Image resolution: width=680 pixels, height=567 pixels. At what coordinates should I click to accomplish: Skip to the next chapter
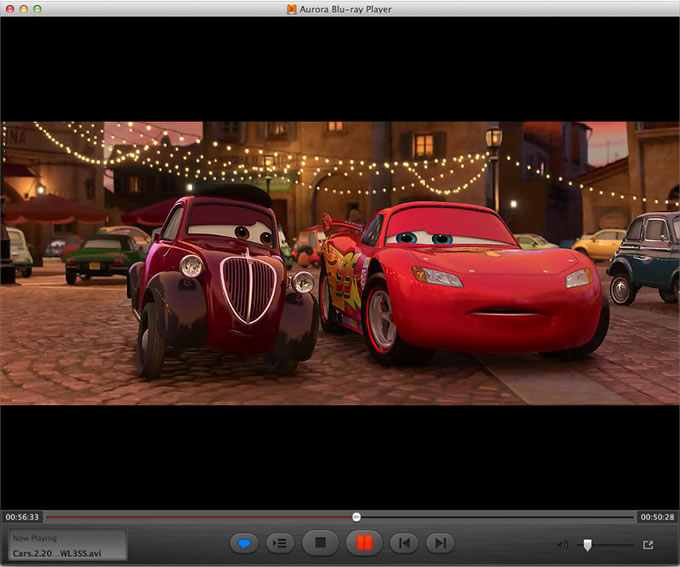pyautogui.click(x=438, y=543)
